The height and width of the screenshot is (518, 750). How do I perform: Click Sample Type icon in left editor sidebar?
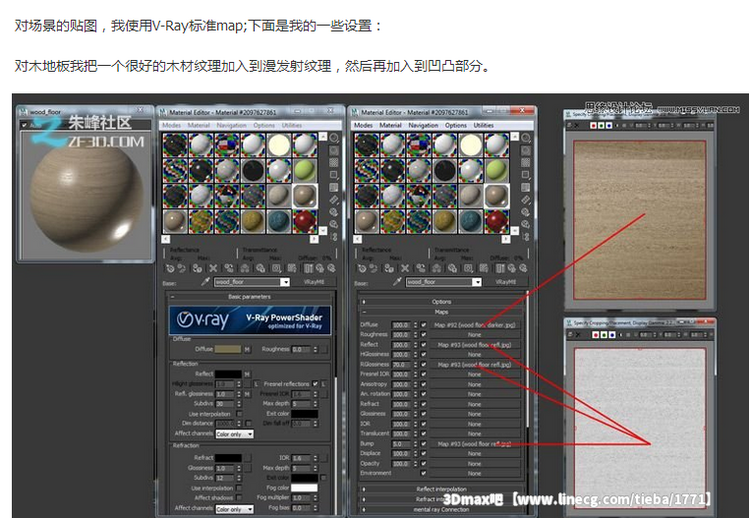[334, 138]
